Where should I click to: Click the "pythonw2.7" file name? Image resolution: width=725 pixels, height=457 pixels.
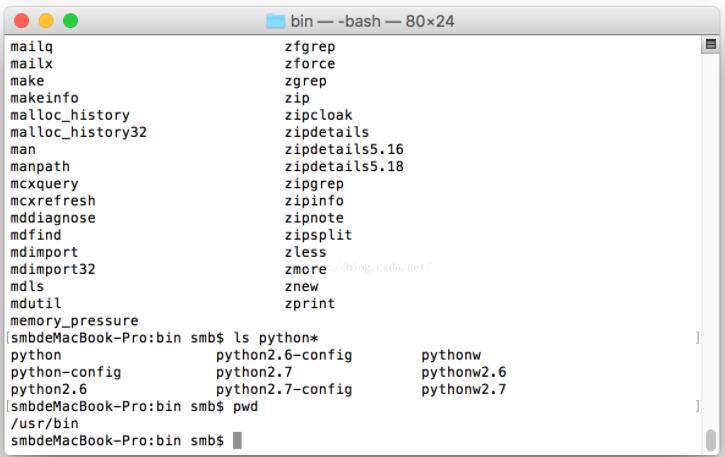[x=463, y=389]
